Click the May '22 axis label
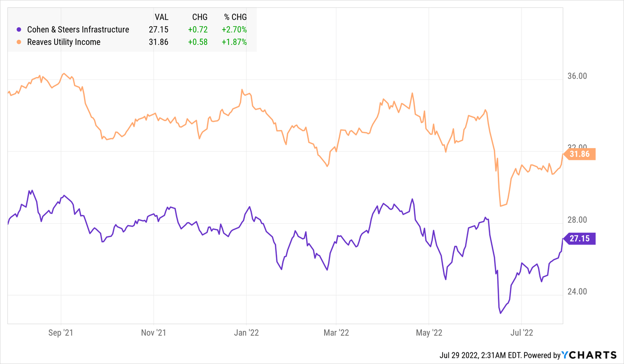624x364 pixels. coord(429,333)
